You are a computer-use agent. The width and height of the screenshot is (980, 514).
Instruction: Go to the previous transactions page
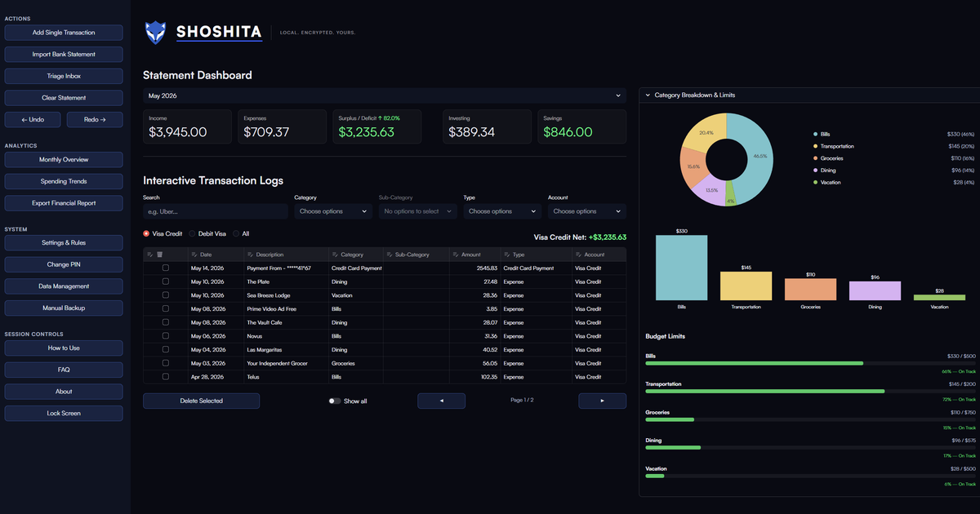tap(442, 401)
